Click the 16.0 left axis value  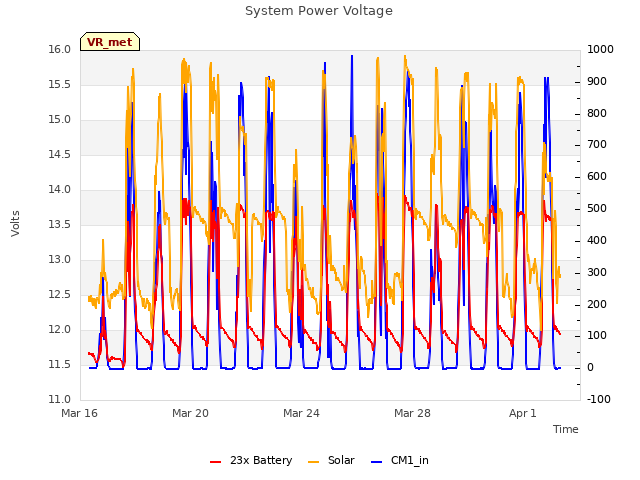60,49
